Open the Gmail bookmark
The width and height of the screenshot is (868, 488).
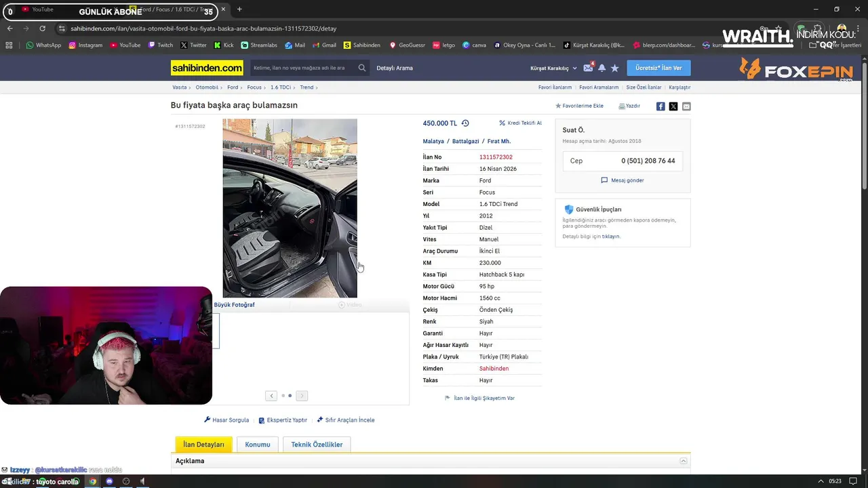coord(324,45)
